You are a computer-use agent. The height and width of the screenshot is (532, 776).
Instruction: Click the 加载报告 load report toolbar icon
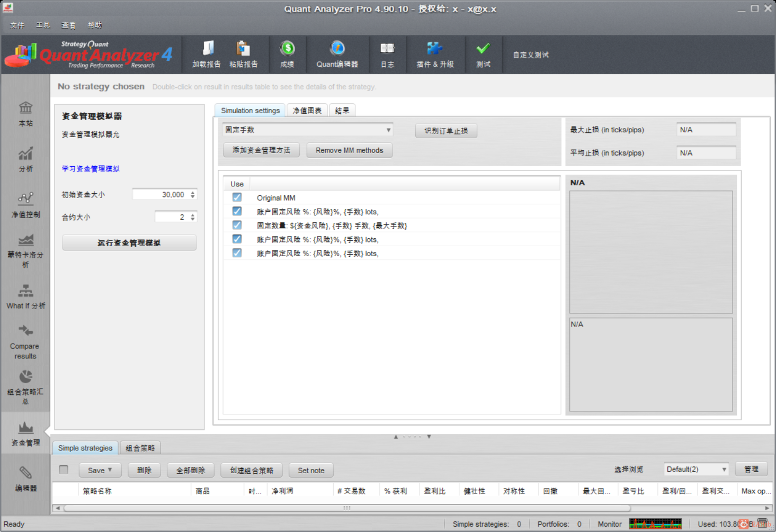(x=207, y=55)
